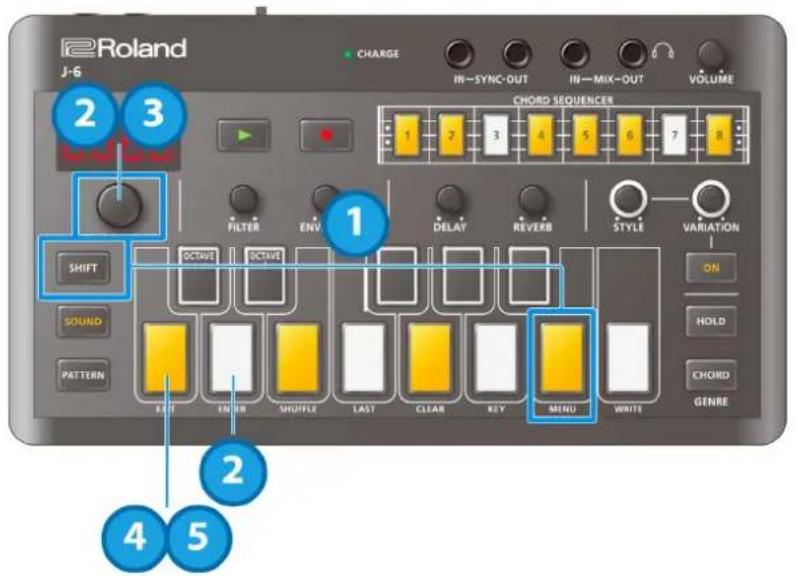Click the MIX OUT headphone jack
This screenshot has height=576, width=795.
[633, 54]
